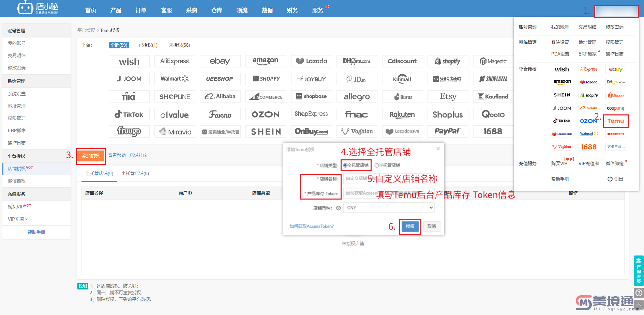Choose the JOOM platform tile in grid

click(129, 79)
